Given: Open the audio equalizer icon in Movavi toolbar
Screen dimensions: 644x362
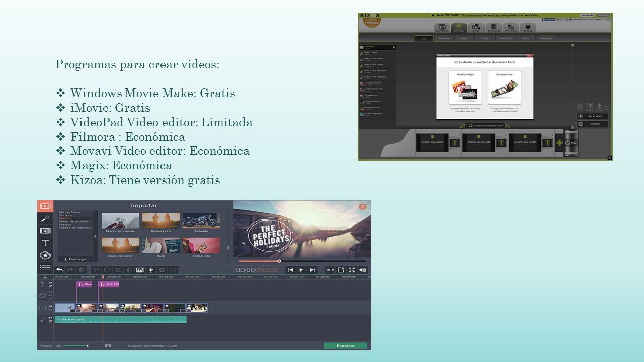Looking at the screenshot, I should click(173, 270).
